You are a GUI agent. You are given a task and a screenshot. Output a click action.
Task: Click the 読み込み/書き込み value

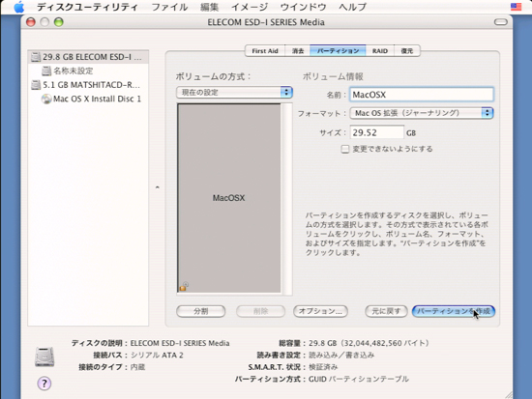pyautogui.click(x=341, y=356)
